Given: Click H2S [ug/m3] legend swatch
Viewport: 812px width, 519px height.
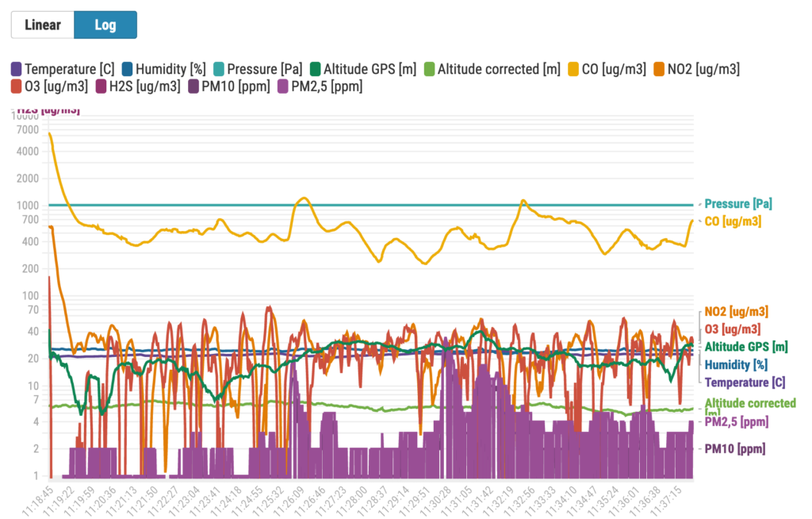Looking at the screenshot, I should (102, 86).
